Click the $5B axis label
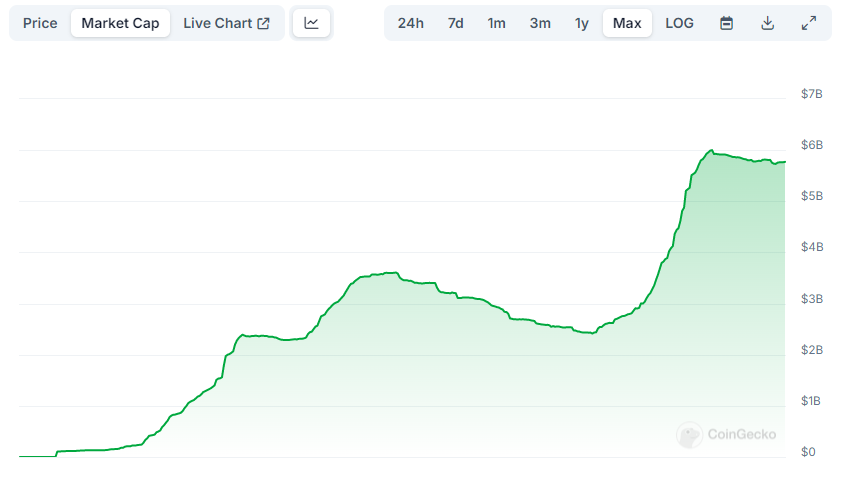 (811, 196)
